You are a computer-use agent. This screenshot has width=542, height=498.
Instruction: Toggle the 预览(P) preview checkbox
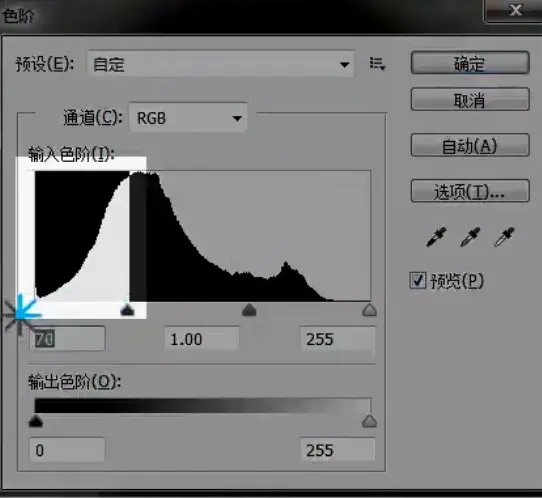[418, 280]
